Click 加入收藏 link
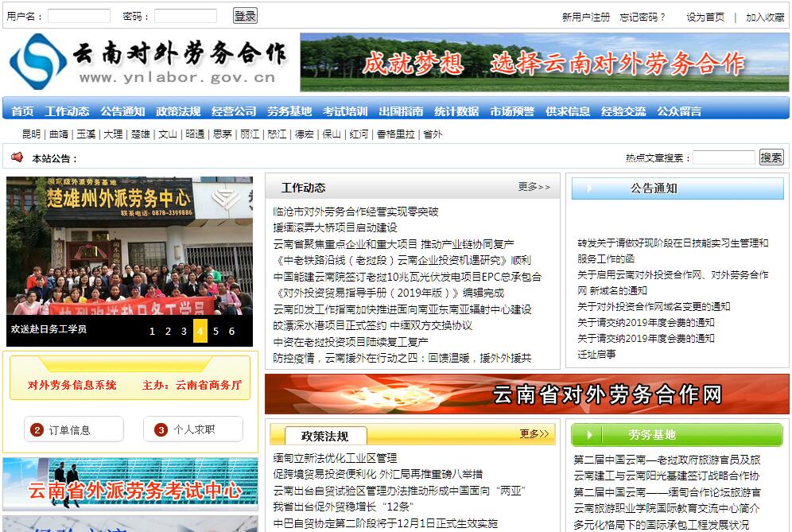This screenshot has width=792, height=532. (765, 17)
